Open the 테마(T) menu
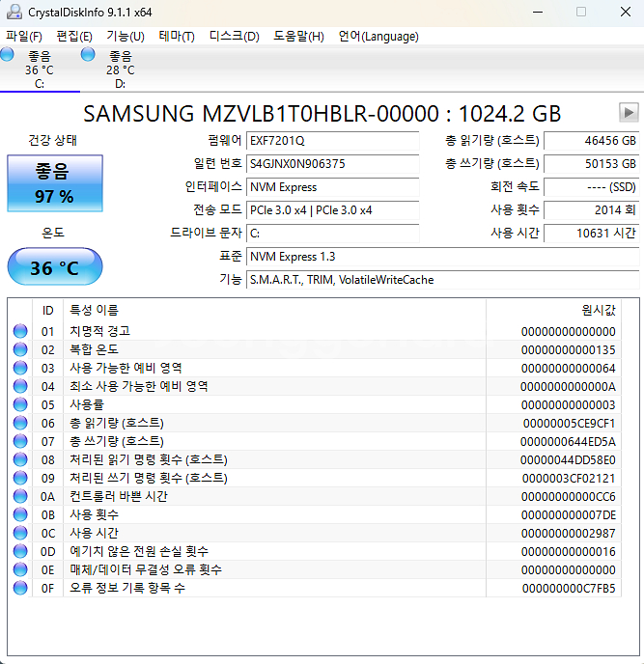Screen dimensions: 644x664 (x=175, y=37)
